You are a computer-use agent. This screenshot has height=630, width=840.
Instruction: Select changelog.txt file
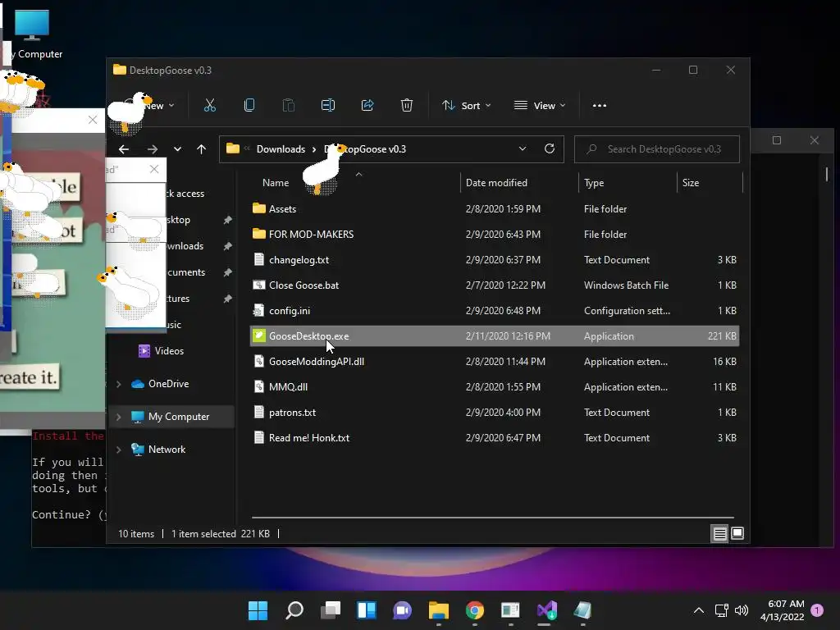(495, 260)
